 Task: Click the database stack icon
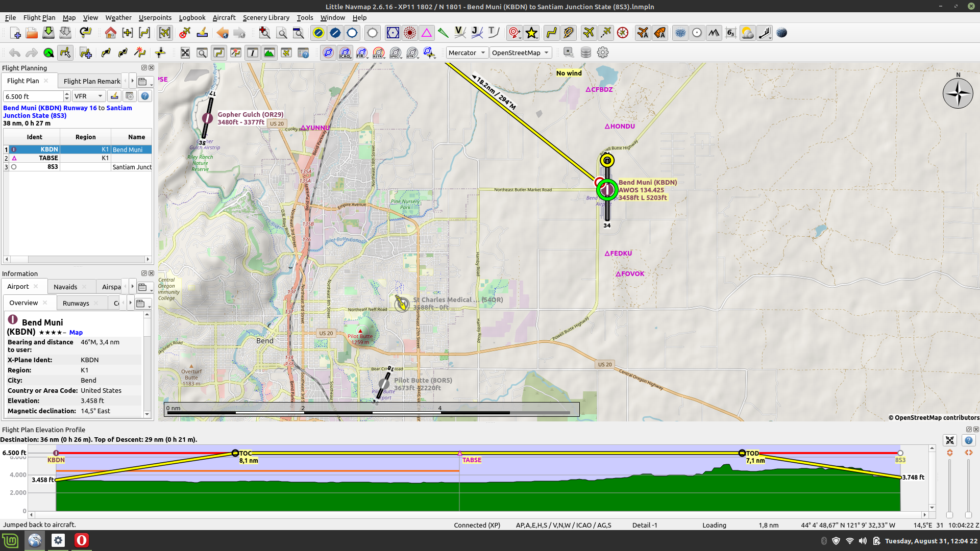click(x=586, y=53)
